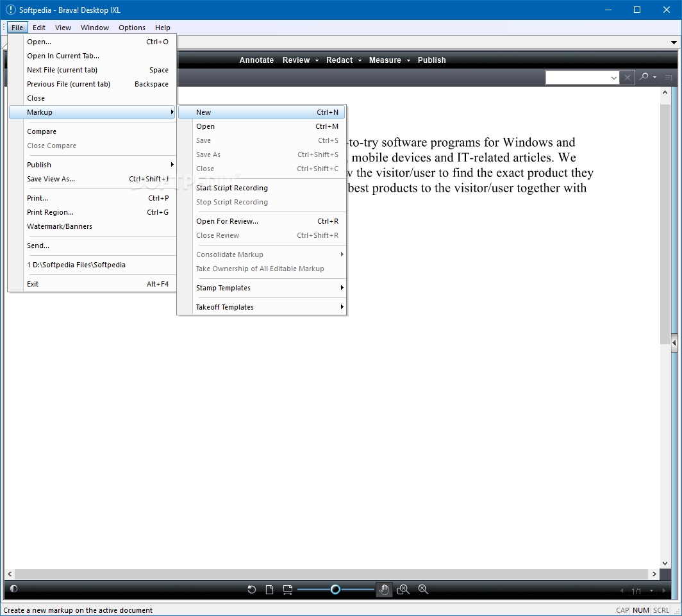682x616 pixels.
Task: Choose Close in the File menu
Action: (92, 98)
